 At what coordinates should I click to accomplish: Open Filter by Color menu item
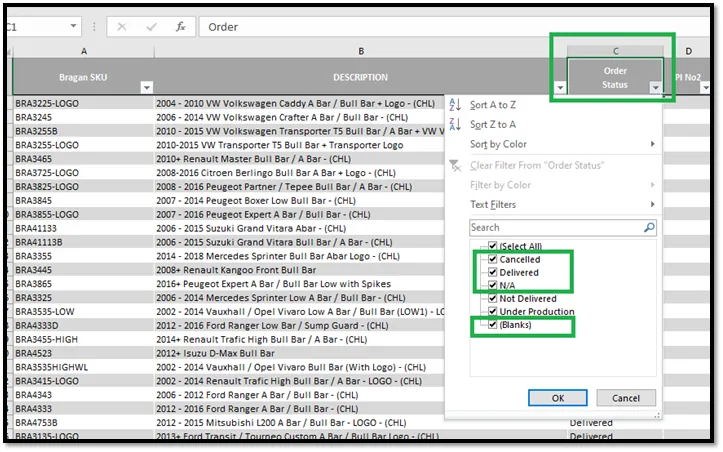[x=500, y=185]
